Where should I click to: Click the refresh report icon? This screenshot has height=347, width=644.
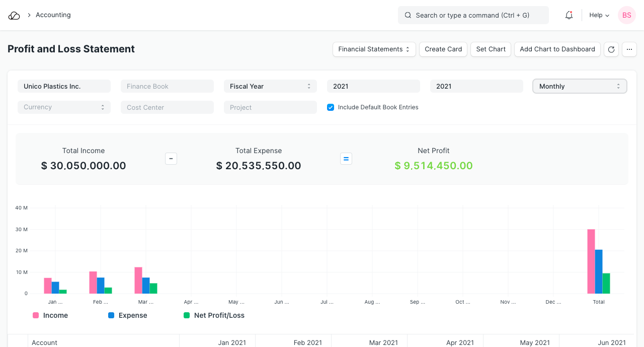(611, 49)
